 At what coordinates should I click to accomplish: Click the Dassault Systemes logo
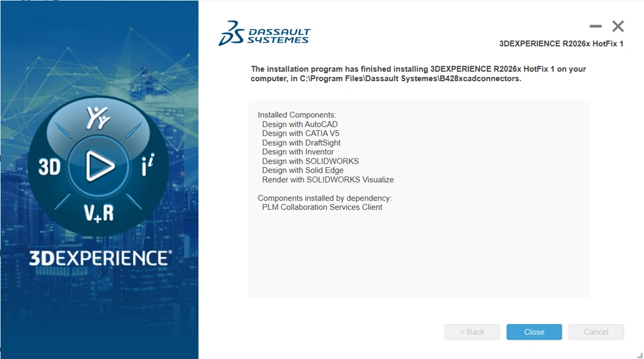[264, 33]
